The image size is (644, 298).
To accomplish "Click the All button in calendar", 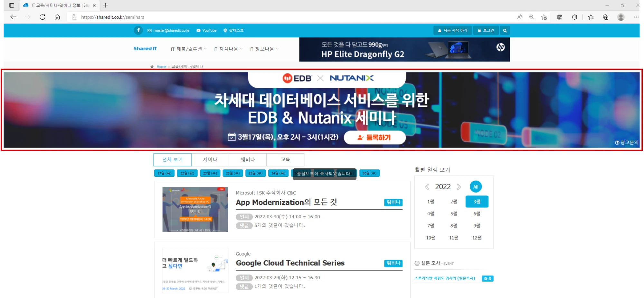I will [x=476, y=187].
